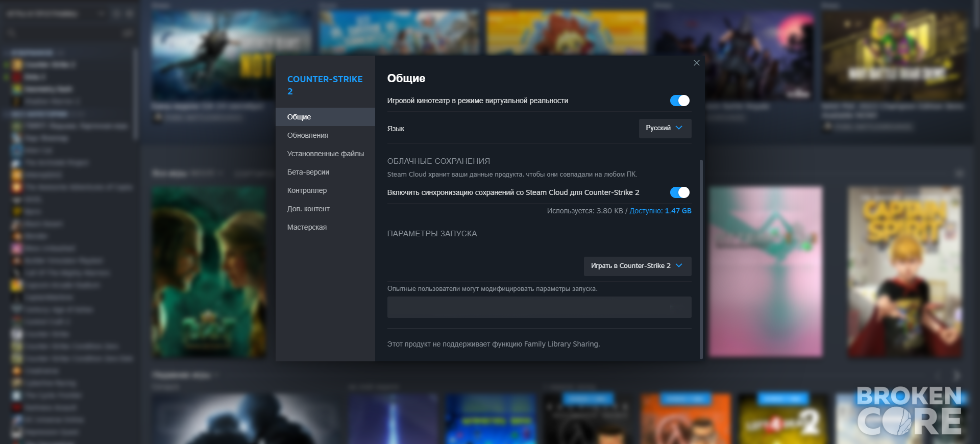
Task: Click the properties dialog vertical scrollbar
Action: coord(701,259)
